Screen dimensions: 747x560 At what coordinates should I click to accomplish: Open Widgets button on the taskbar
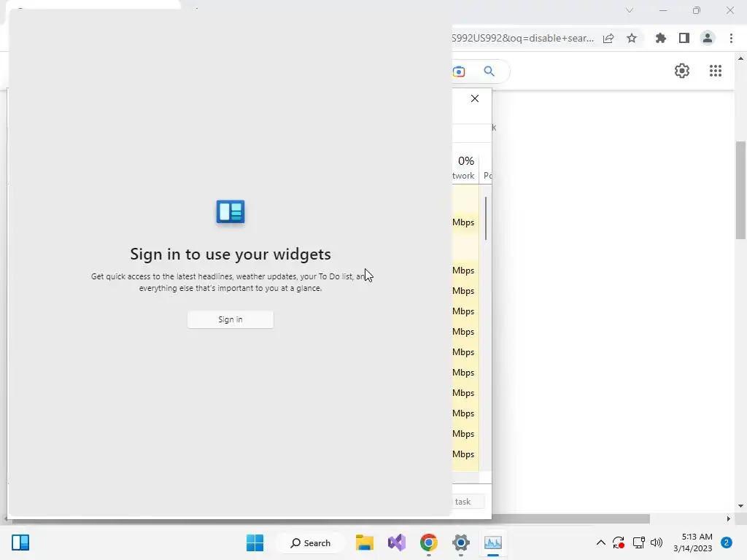point(20,542)
